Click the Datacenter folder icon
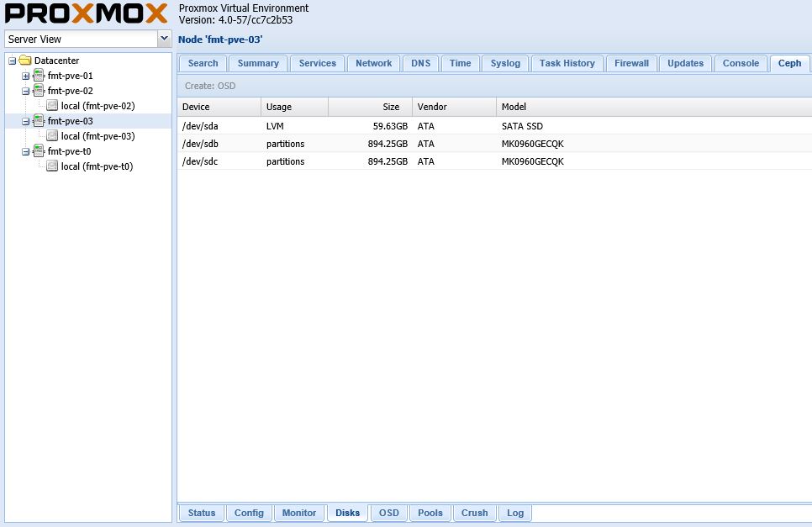This screenshot has height=527, width=812. (25, 61)
